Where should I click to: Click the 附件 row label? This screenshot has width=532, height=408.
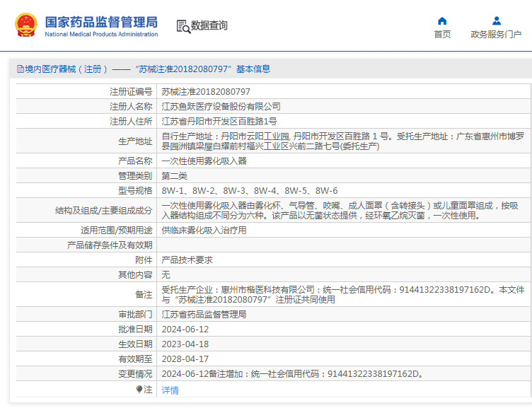[144, 260]
